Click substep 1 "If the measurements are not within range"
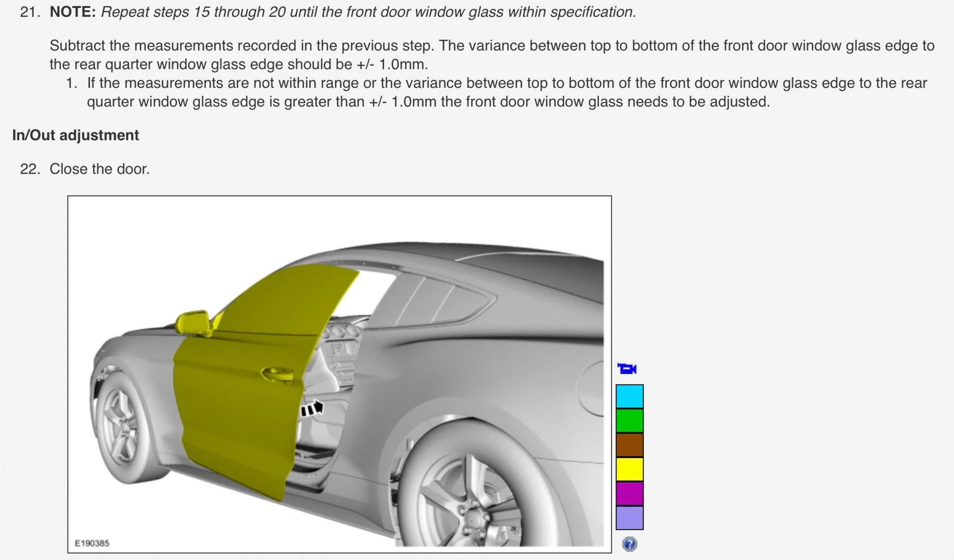 tap(507, 92)
